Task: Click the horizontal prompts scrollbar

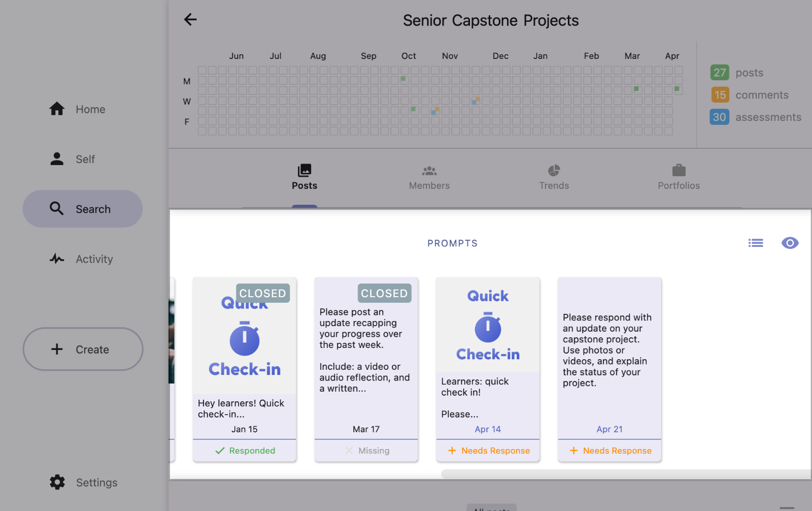Action: pyautogui.click(x=625, y=474)
